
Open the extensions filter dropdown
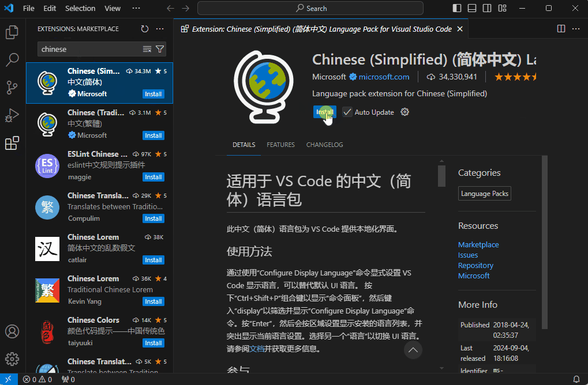coord(160,50)
